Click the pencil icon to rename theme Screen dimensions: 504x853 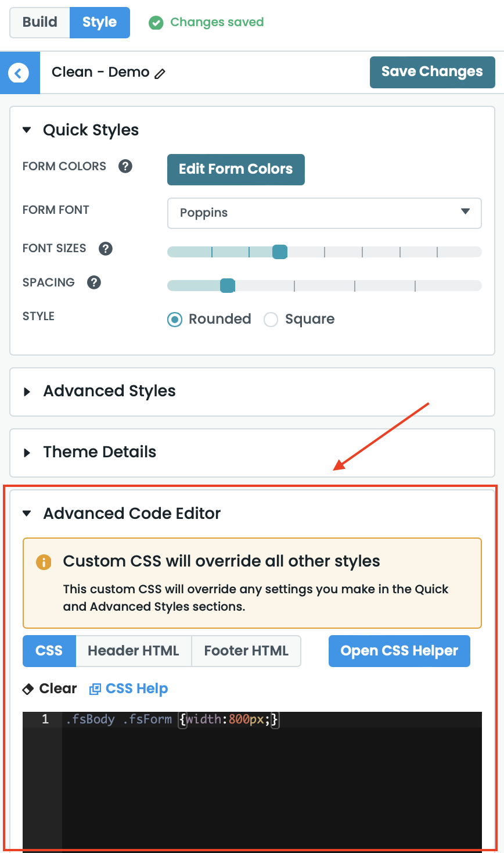160,73
